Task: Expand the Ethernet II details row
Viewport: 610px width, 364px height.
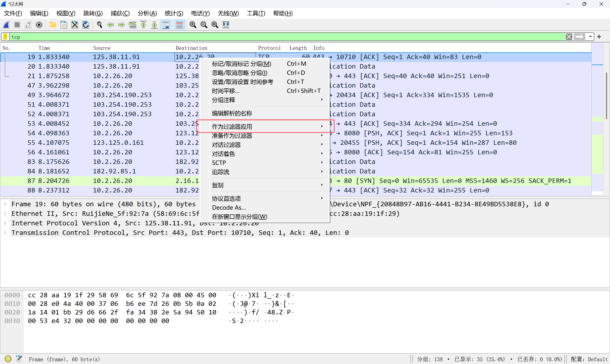Action: 5,214
